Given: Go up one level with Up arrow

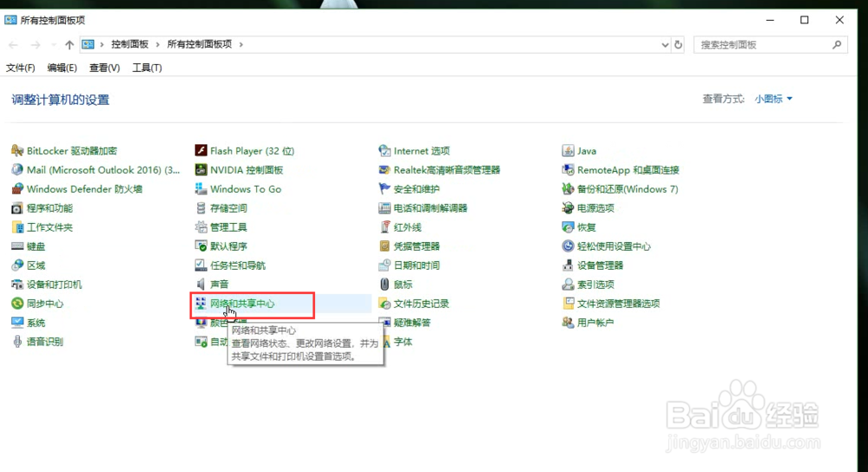Looking at the screenshot, I should click(x=69, y=45).
